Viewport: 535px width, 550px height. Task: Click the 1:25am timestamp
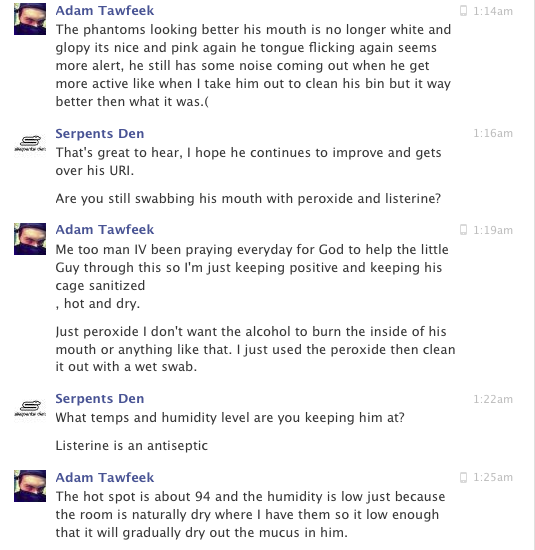[x=493, y=477]
